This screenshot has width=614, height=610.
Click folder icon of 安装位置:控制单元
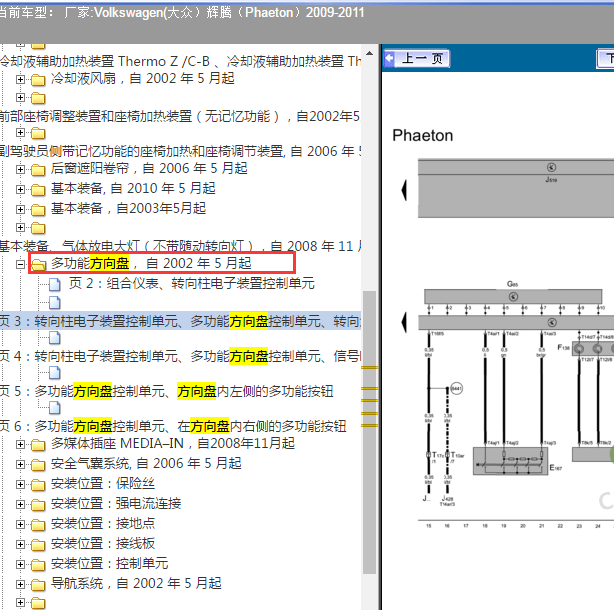point(38,565)
